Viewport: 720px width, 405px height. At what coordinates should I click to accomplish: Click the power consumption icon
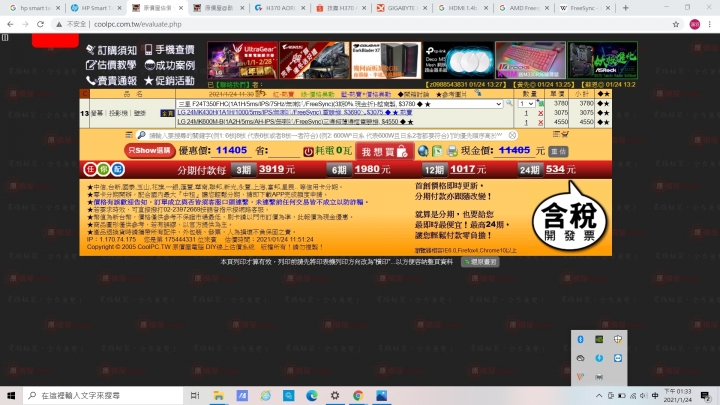coord(308,151)
